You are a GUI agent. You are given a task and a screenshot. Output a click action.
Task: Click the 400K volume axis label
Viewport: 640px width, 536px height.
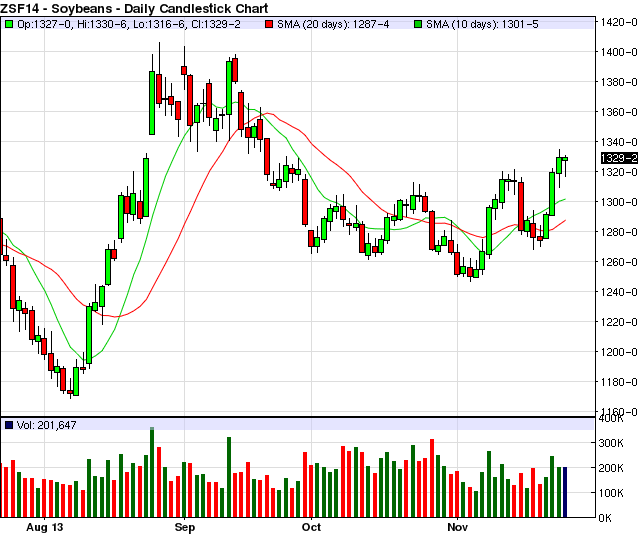(x=611, y=419)
